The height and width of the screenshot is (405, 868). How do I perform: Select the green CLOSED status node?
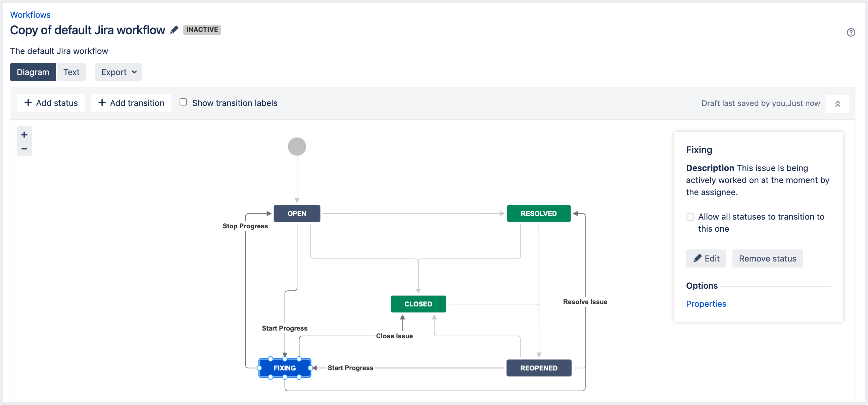click(418, 304)
